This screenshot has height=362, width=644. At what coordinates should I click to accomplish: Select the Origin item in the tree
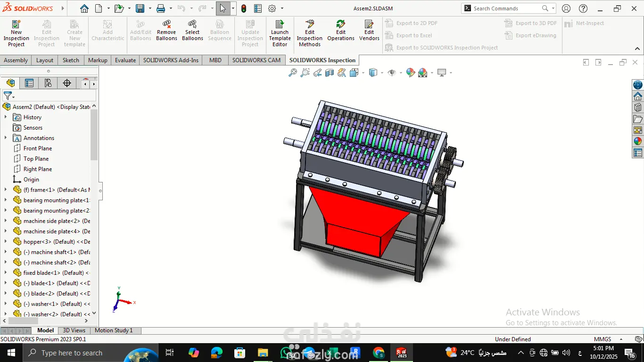click(x=31, y=180)
